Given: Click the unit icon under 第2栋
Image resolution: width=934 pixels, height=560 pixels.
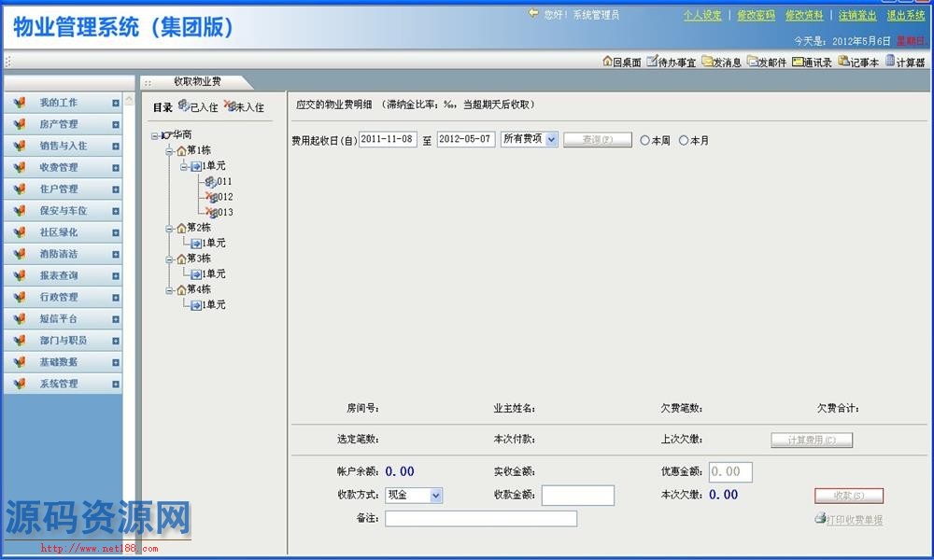Looking at the screenshot, I should tap(196, 244).
